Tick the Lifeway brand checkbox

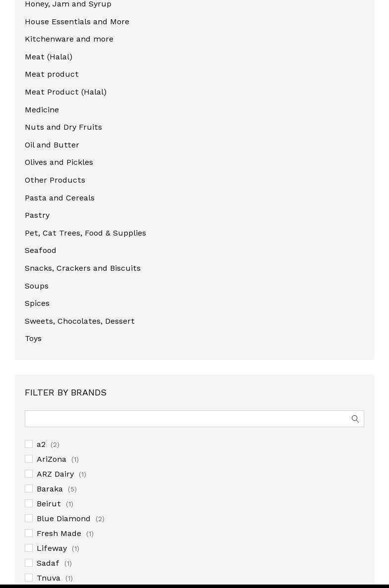pos(29,548)
